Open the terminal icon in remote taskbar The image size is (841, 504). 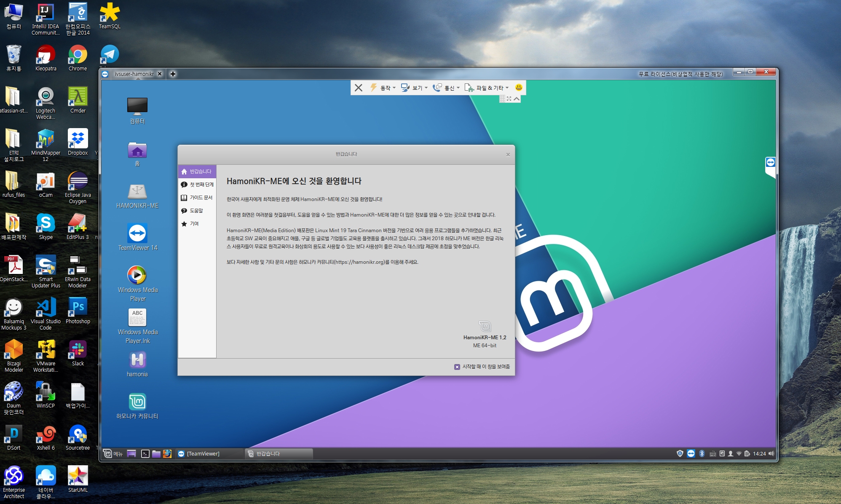(x=145, y=454)
